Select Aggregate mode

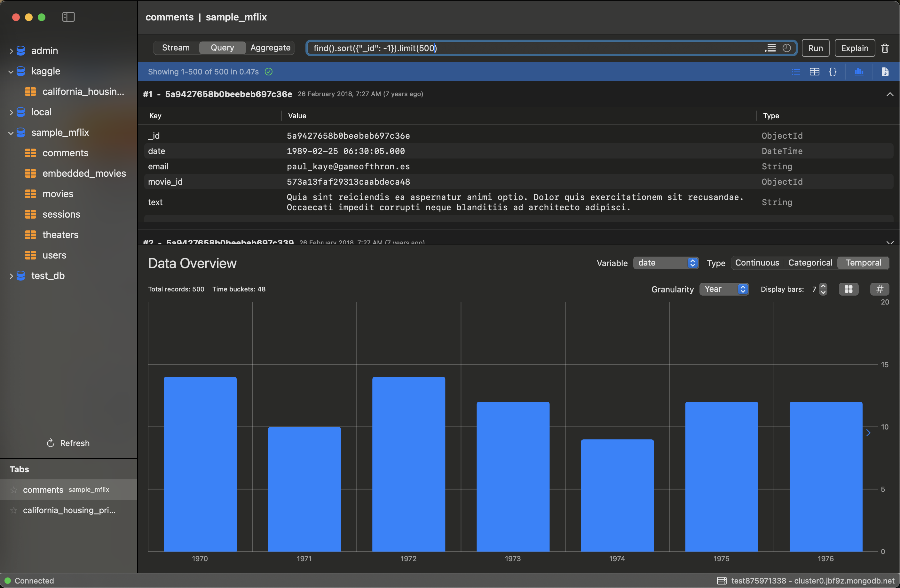(x=270, y=48)
